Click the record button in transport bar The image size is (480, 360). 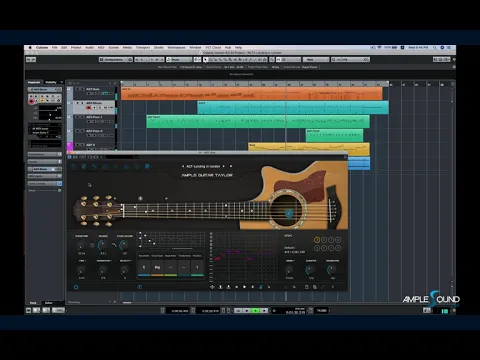tap(264, 310)
